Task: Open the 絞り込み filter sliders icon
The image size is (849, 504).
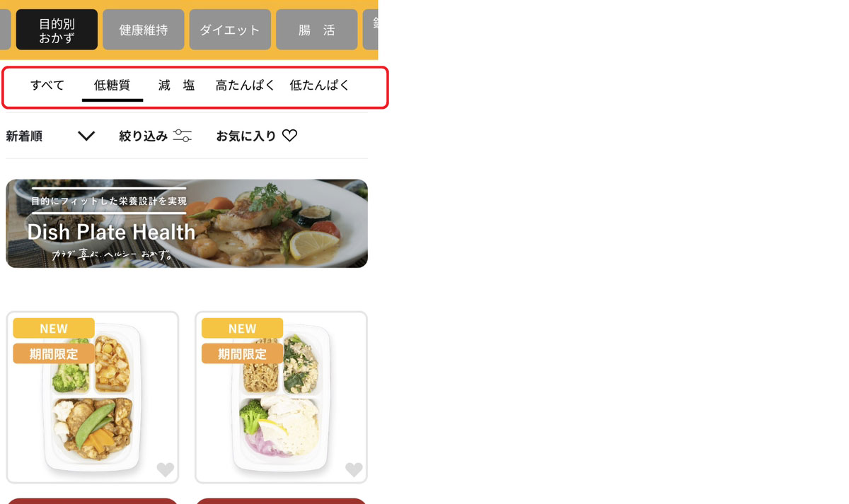Action: 182,136
